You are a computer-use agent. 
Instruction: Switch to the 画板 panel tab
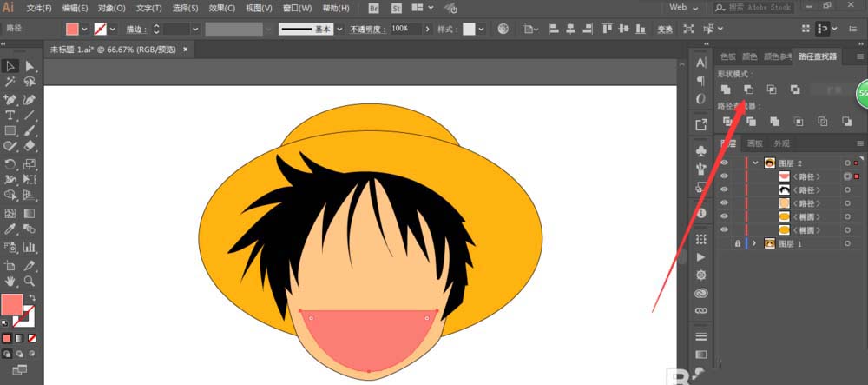pos(755,143)
